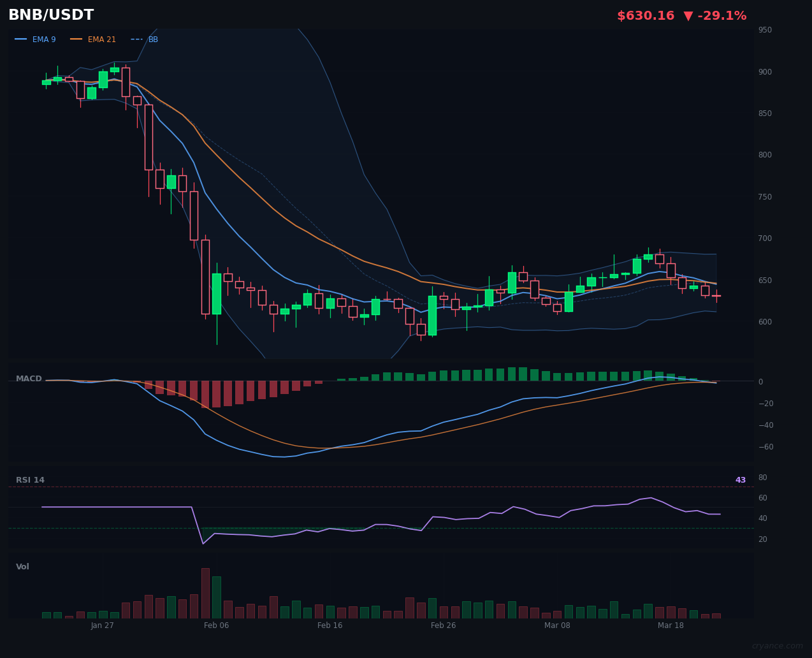Click the RSI 14 panel label
This screenshot has height=658, width=812.
tap(31, 479)
